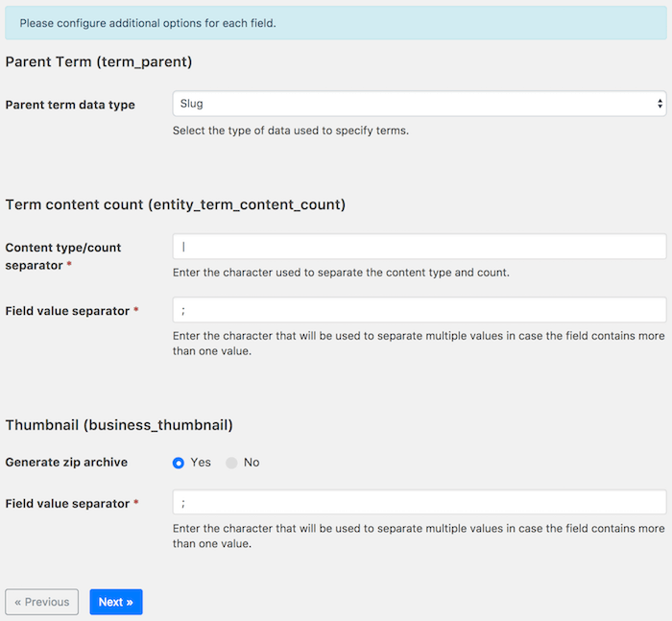Focus the Thumbnail Field value separator input
This screenshot has width=672, height=621.
click(x=420, y=502)
